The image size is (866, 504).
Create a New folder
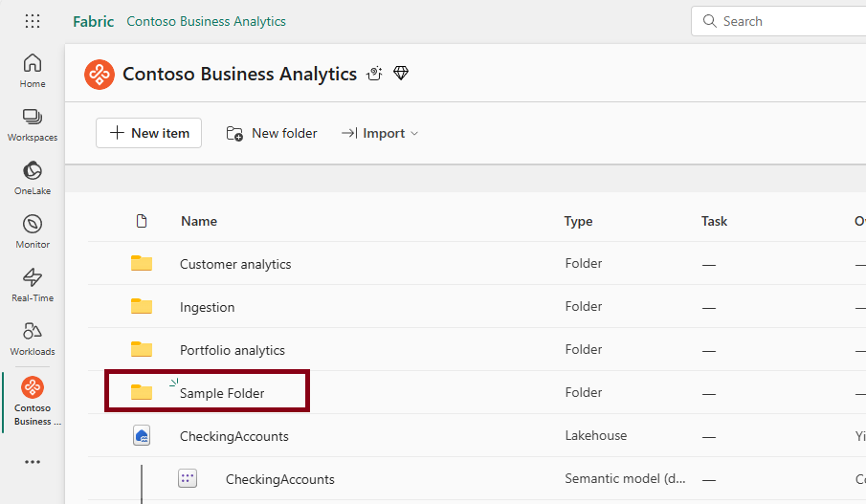click(x=272, y=134)
